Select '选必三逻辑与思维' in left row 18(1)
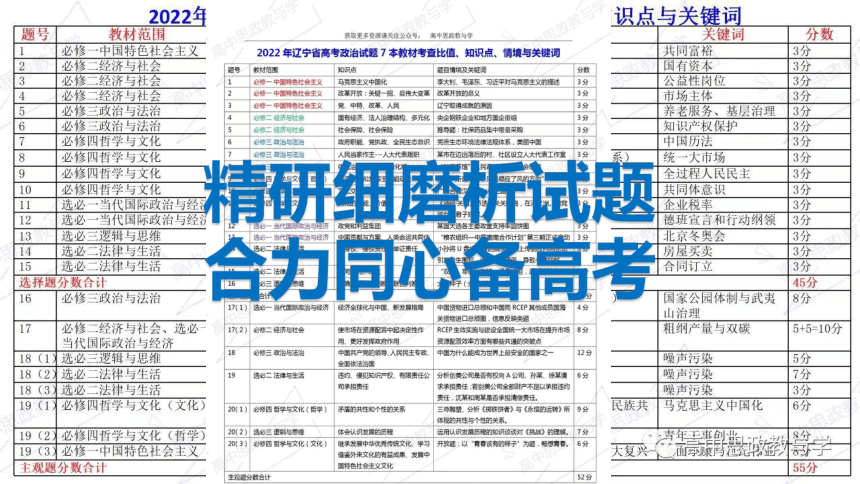 [x=111, y=359]
